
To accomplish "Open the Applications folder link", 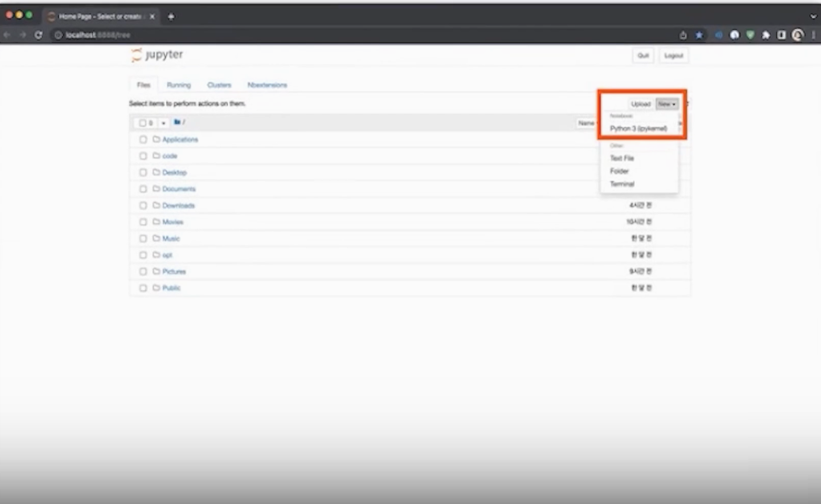I will click(180, 139).
